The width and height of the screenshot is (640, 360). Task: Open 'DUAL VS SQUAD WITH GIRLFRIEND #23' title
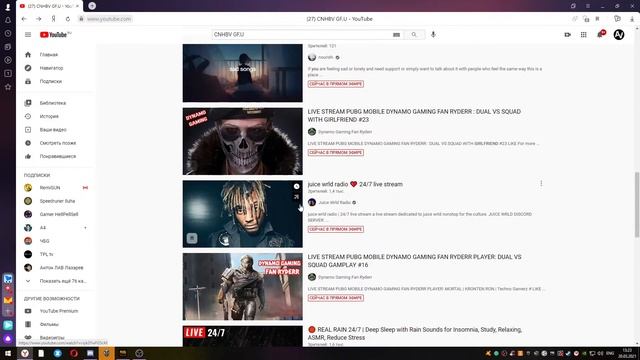(414, 116)
